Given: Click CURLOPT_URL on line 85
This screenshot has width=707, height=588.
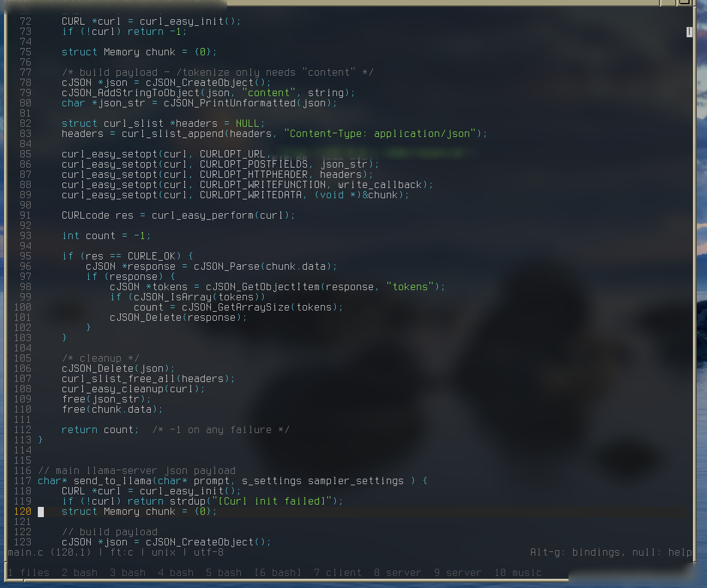Looking at the screenshot, I should coord(232,154).
